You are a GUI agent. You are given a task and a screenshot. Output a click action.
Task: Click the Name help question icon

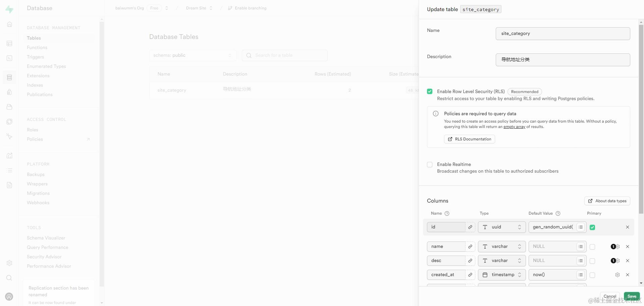coord(447,214)
